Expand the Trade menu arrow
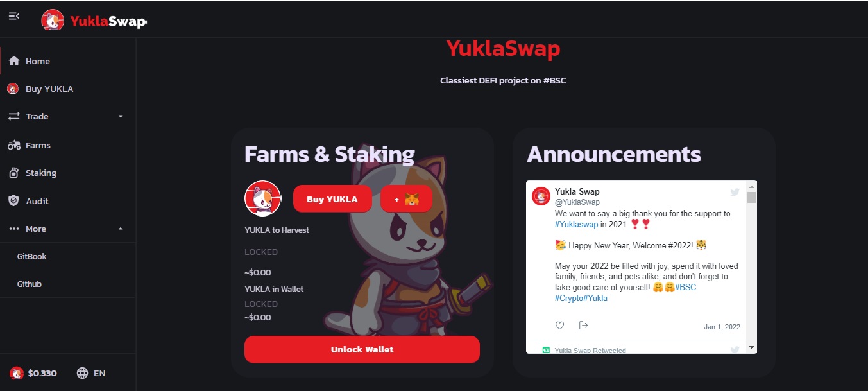This screenshot has width=868, height=391. pyautogui.click(x=121, y=117)
